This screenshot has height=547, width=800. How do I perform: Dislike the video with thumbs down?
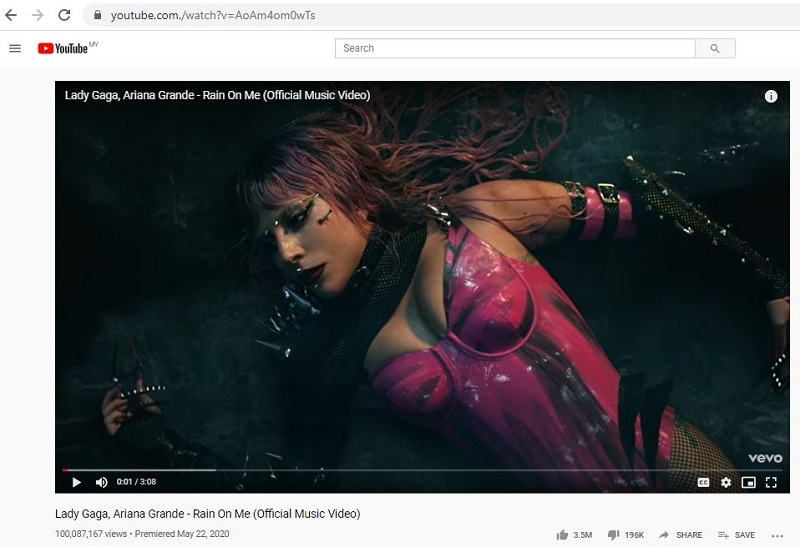[614, 535]
